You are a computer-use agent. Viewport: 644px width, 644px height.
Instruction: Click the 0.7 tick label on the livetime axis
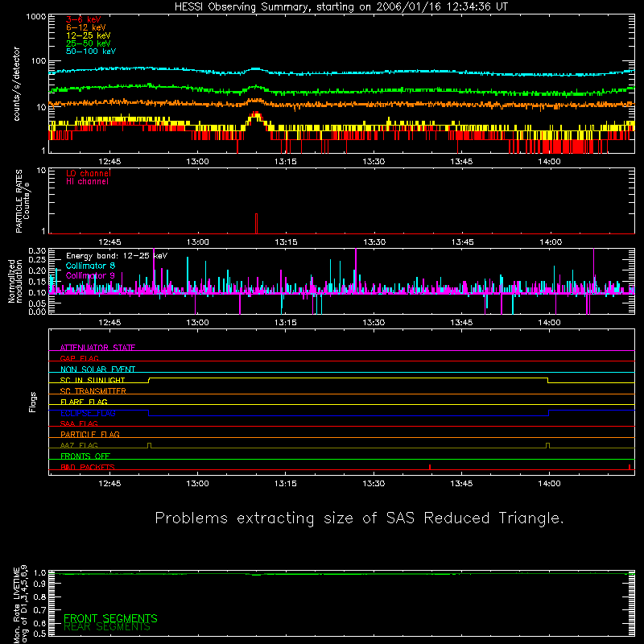tap(39, 610)
